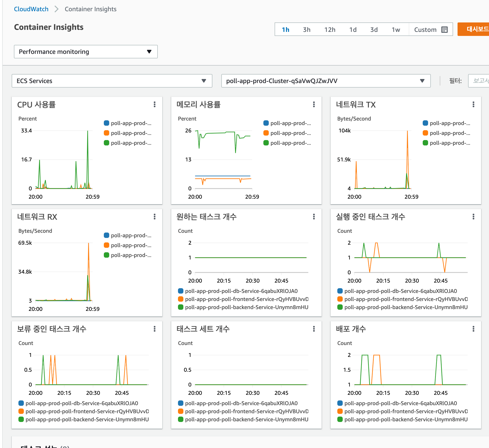Open the 원하는 태스크 개수 widget menu
Image resolution: width=489 pixels, height=448 pixels.
314,217
